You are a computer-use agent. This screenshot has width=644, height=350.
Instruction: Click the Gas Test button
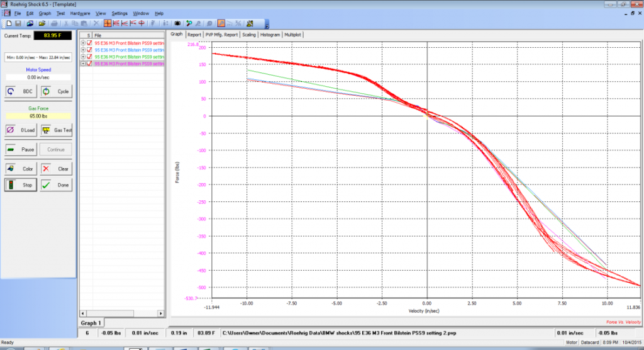coord(56,130)
